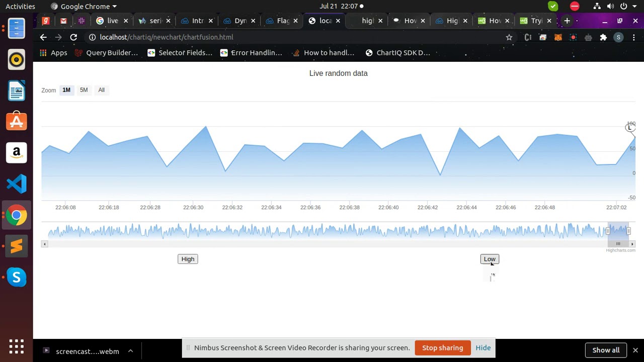Click the High button below the chart
The width and height of the screenshot is (644, 362).
[x=188, y=259]
